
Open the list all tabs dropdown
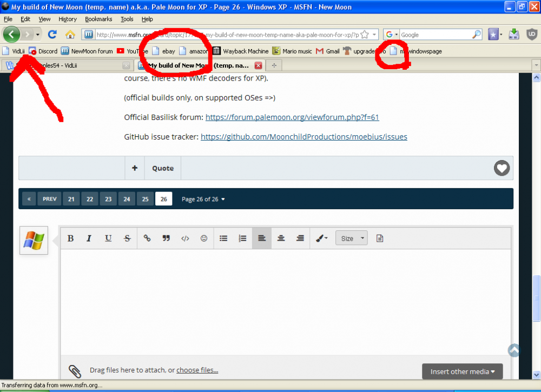(x=536, y=65)
